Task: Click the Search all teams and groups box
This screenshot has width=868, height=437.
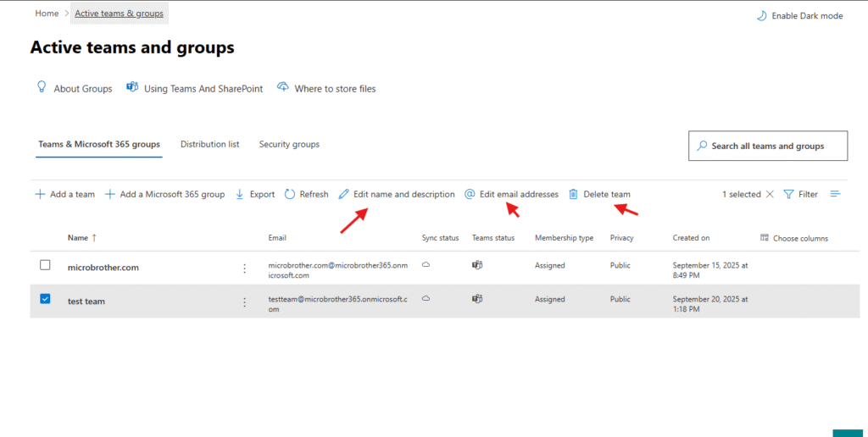Action: click(768, 146)
